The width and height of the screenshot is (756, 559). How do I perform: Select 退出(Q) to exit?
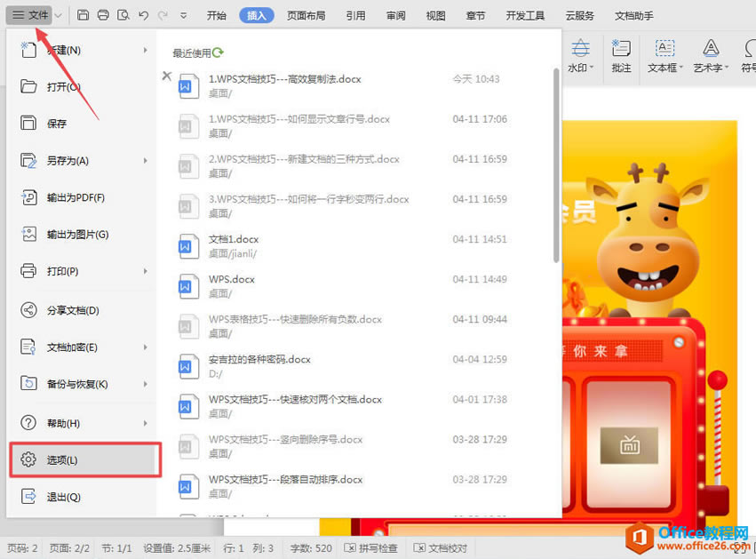pos(83,496)
